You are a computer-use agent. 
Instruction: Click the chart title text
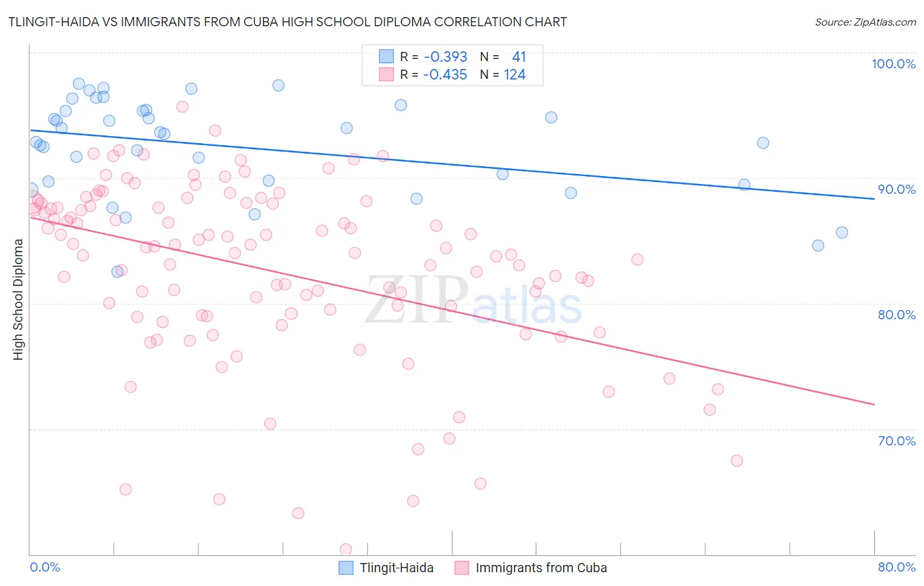pyautogui.click(x=287, y=22)
